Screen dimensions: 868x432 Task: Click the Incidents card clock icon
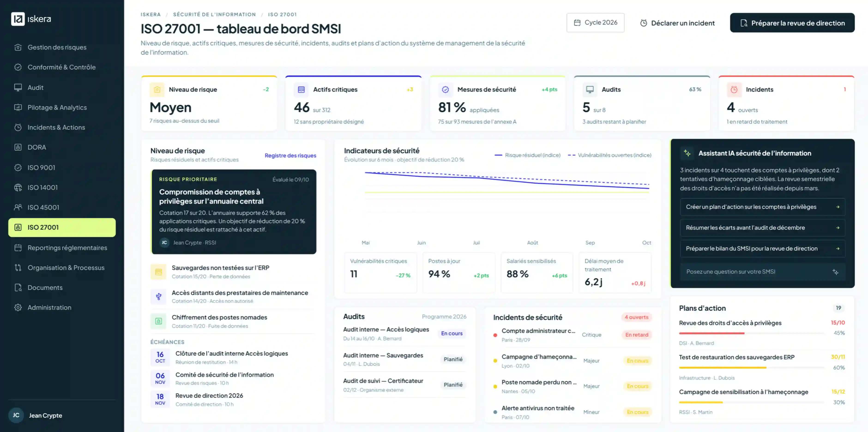point(734,90)
